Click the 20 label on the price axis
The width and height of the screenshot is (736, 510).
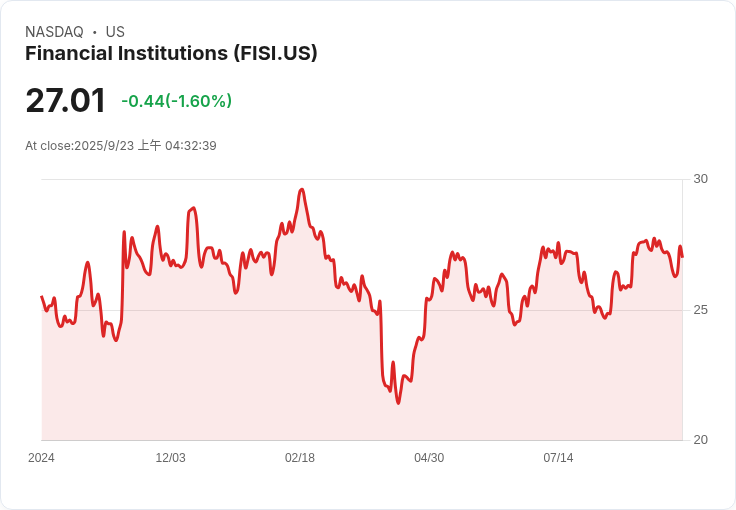click(701, 440)
